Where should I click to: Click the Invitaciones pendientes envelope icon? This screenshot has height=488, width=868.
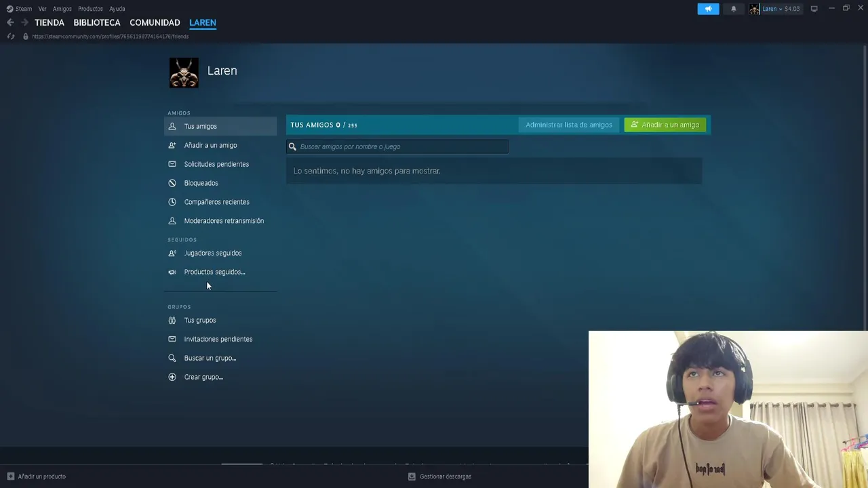point(172,339)
